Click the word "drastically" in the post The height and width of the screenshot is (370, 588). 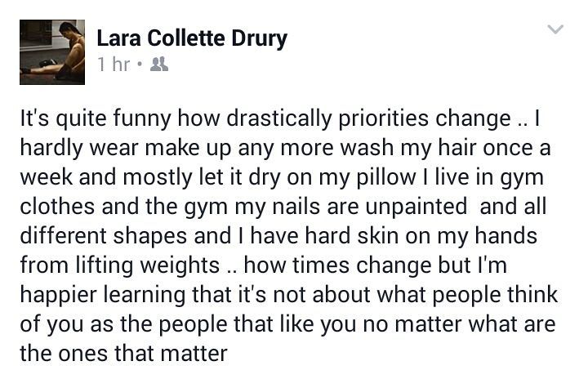[278, 119]
